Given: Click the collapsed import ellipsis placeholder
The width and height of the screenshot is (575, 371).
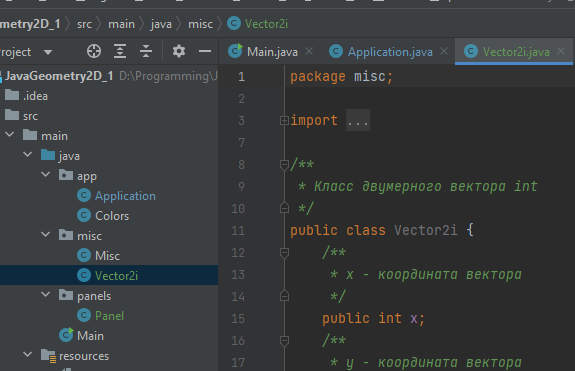Looking at the screenshot, I should [x=358, y=120].
